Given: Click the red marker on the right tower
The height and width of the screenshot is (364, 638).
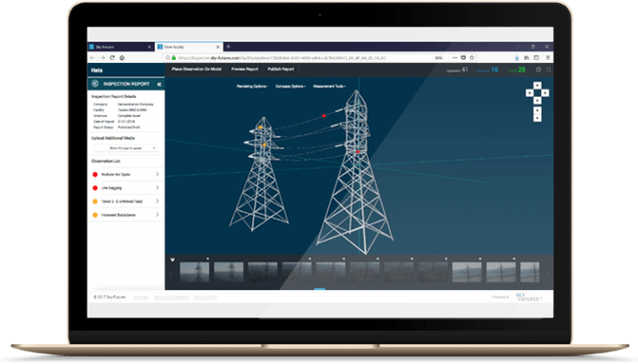Looking at the screenshot, I should pyautogui.click(x=358, y=152).
